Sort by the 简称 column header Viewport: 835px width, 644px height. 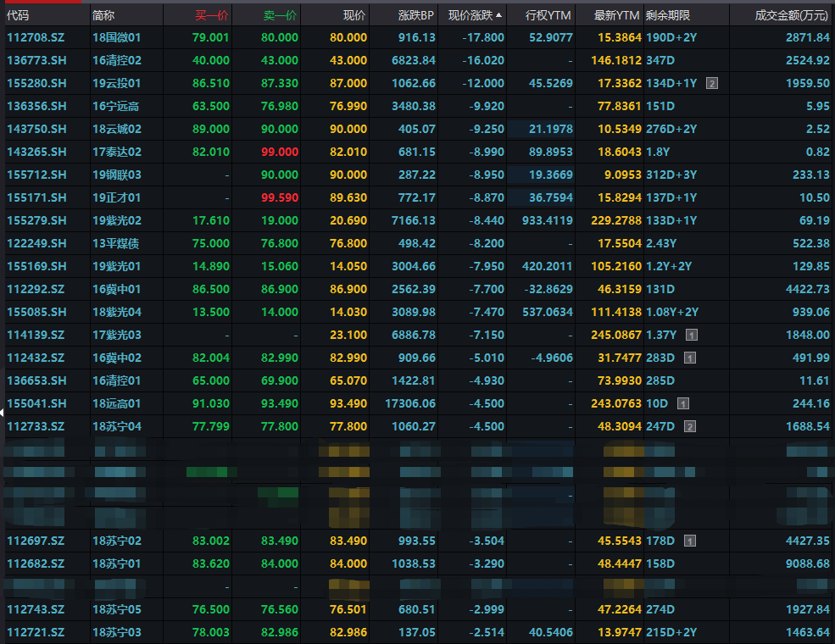point(103,15)
